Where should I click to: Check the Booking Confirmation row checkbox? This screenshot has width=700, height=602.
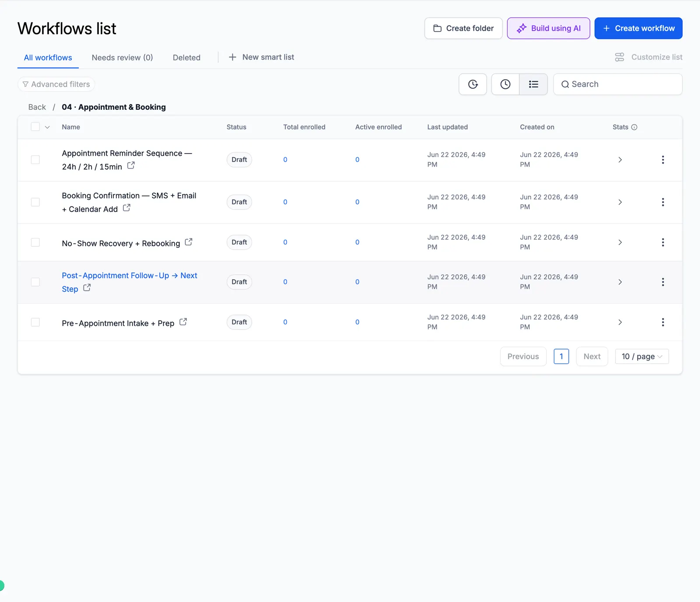[35, 202]
